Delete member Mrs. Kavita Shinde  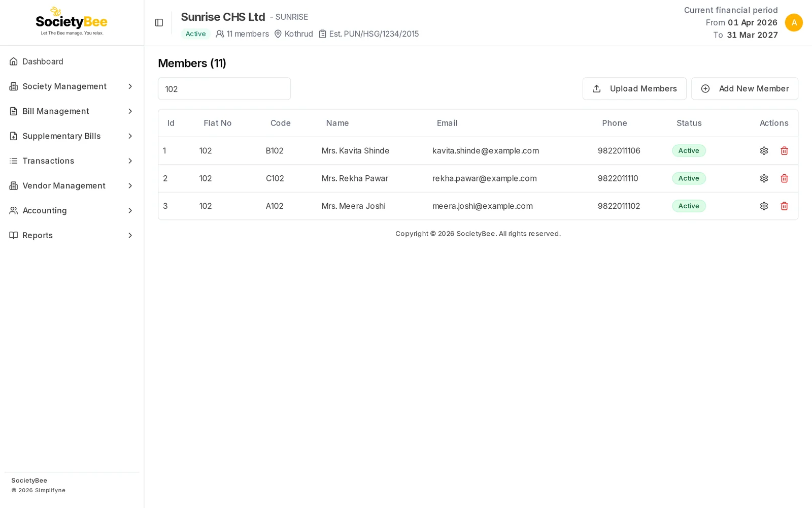coord(784,151)
